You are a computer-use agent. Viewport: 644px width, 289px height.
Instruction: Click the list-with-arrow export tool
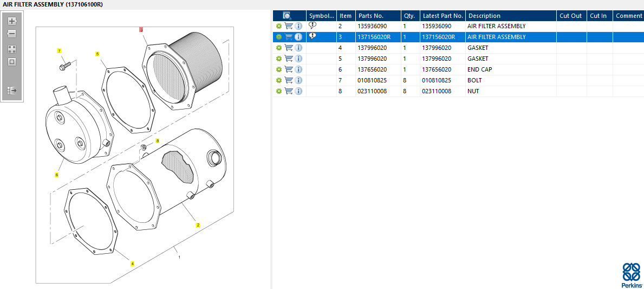[x=12, y=91]
